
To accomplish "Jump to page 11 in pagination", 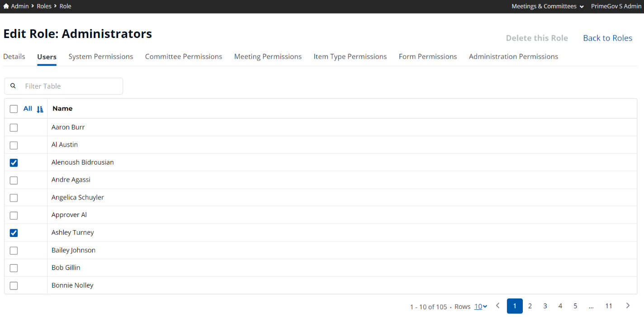I will pos(609,306).
